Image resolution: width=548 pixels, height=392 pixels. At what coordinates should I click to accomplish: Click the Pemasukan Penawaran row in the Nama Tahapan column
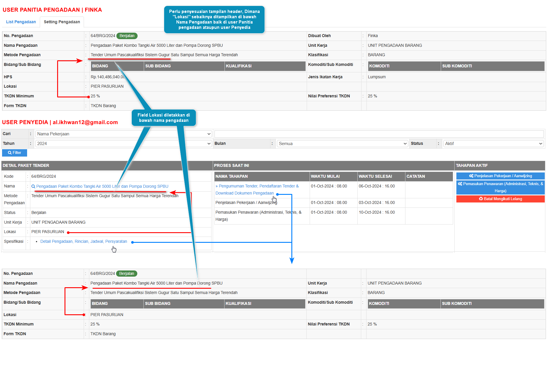pyautogui.click(x=258, y=216)
